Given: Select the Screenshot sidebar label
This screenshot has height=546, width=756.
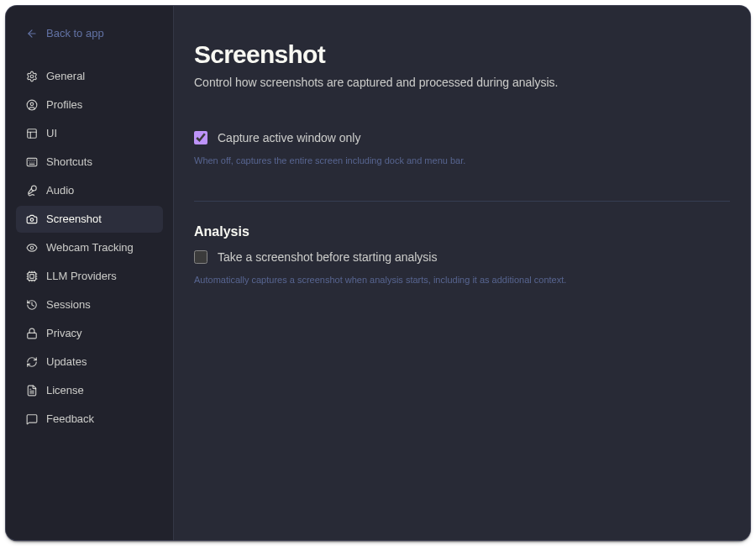Looking at the screenshot, I should [x=74, y=219].
